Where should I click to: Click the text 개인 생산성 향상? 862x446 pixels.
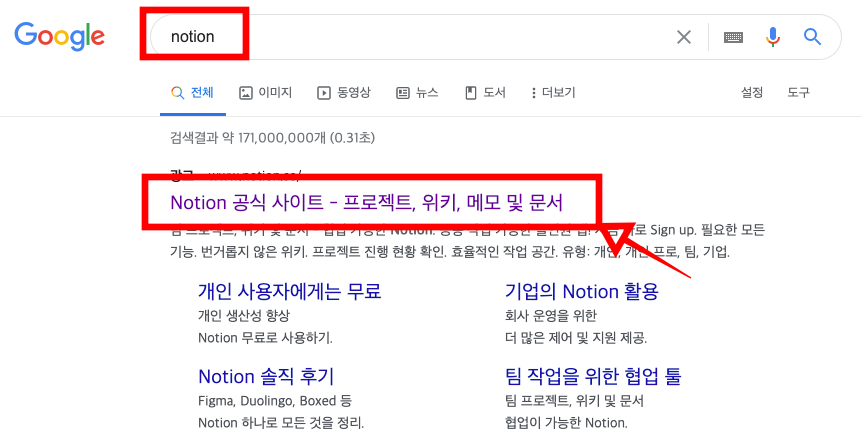pyautogui.click(x=244, y=315)
